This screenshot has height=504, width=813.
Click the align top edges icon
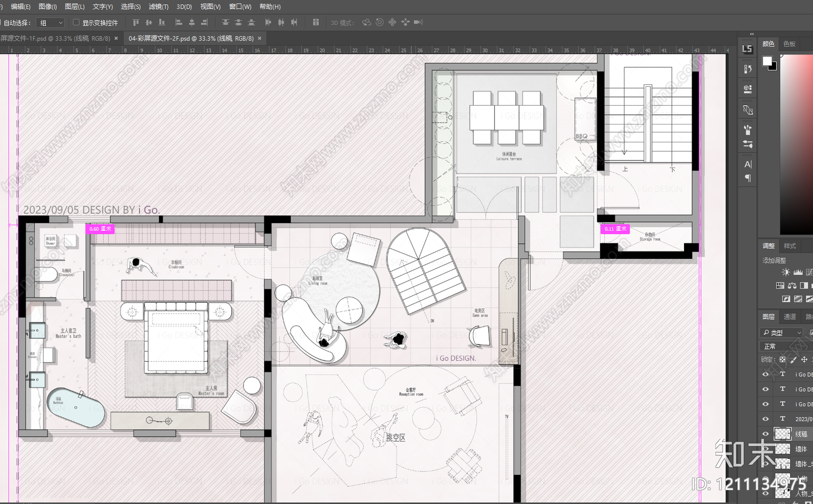[136, 22]
